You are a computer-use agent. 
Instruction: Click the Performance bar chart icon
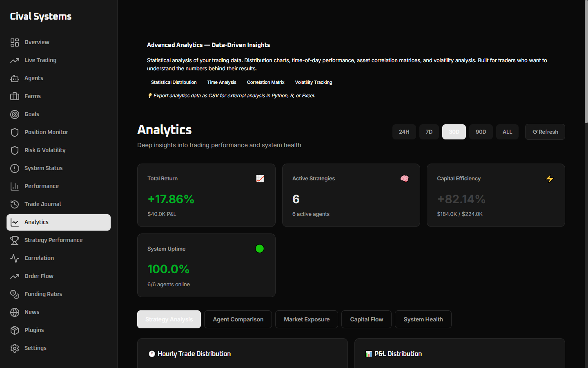point(15,186)
